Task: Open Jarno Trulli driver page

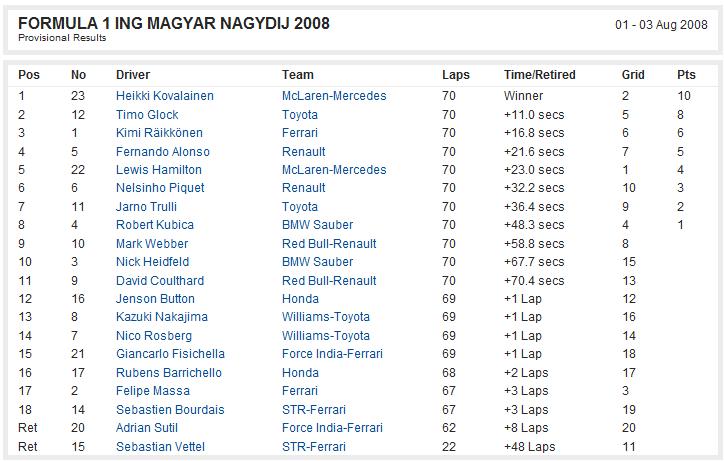Action: (146, 206)
